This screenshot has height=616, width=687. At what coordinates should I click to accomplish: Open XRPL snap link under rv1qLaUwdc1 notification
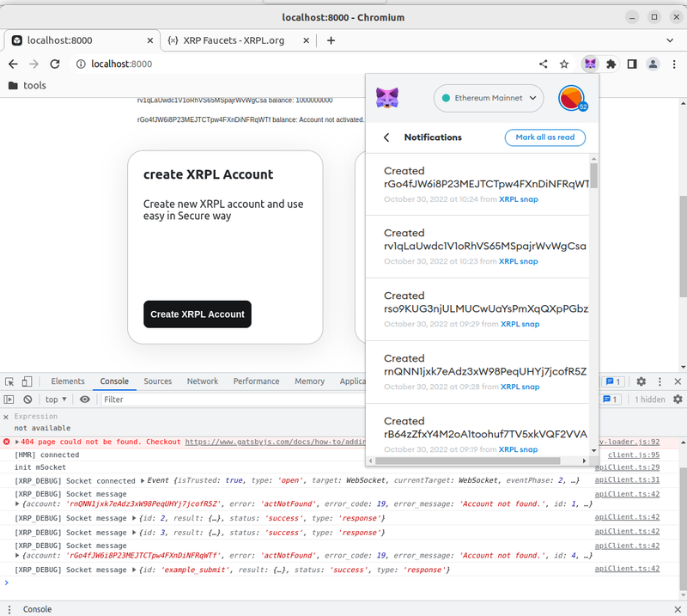519,261
